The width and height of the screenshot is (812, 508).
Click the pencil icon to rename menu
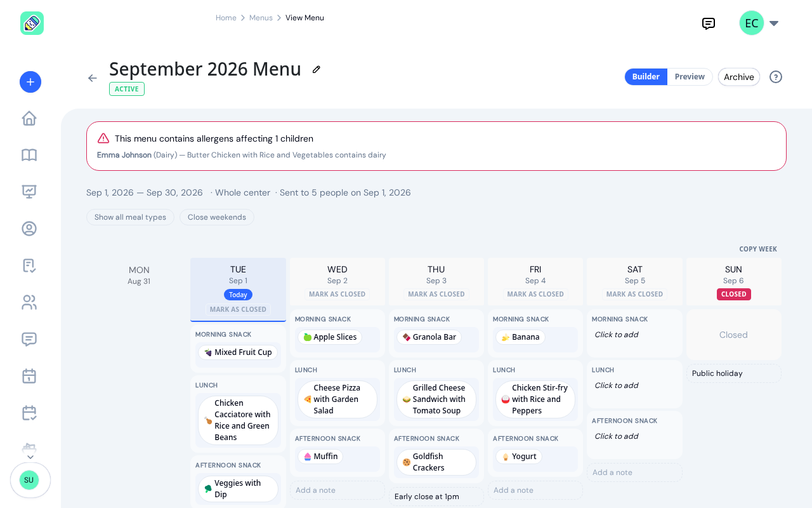(x=317, y=69)
